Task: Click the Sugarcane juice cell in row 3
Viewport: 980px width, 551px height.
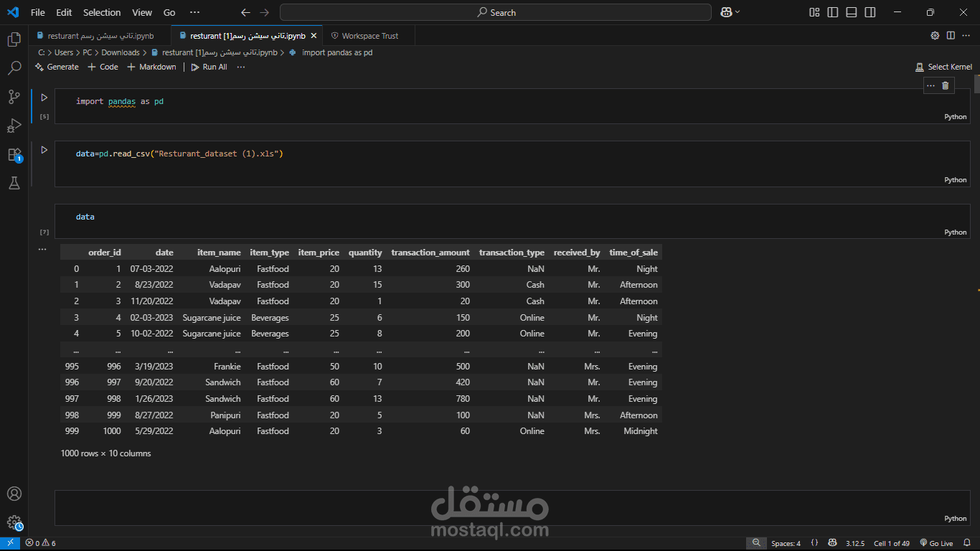Action: point(212,318)
